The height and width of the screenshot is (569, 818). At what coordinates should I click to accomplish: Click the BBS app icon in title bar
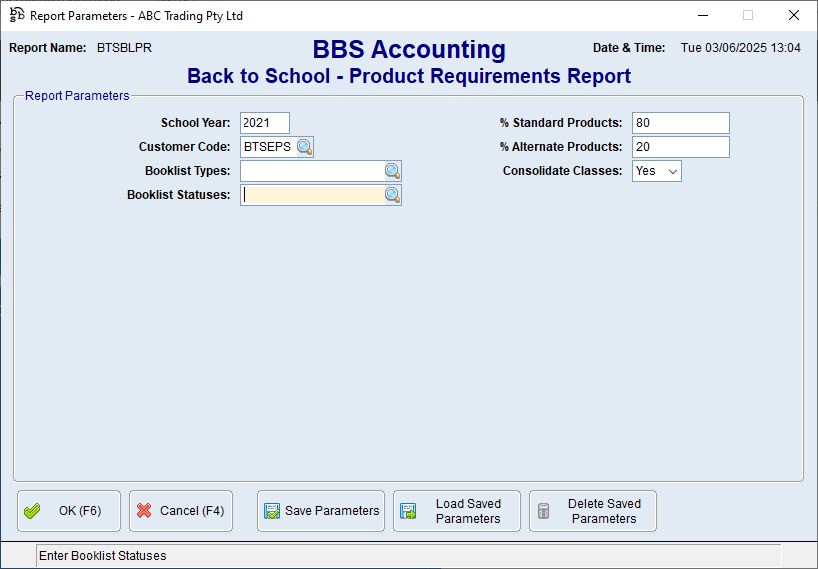(x=17, y=15)
